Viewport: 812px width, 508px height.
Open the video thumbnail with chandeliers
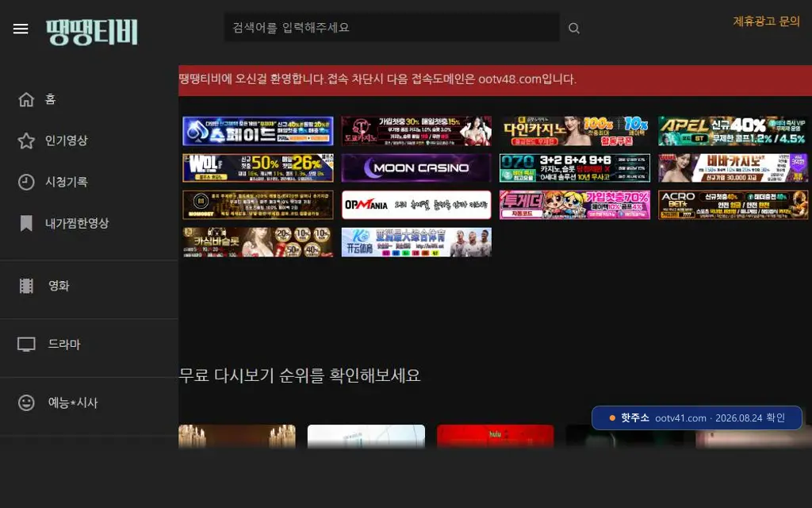(x=237, y=437)
